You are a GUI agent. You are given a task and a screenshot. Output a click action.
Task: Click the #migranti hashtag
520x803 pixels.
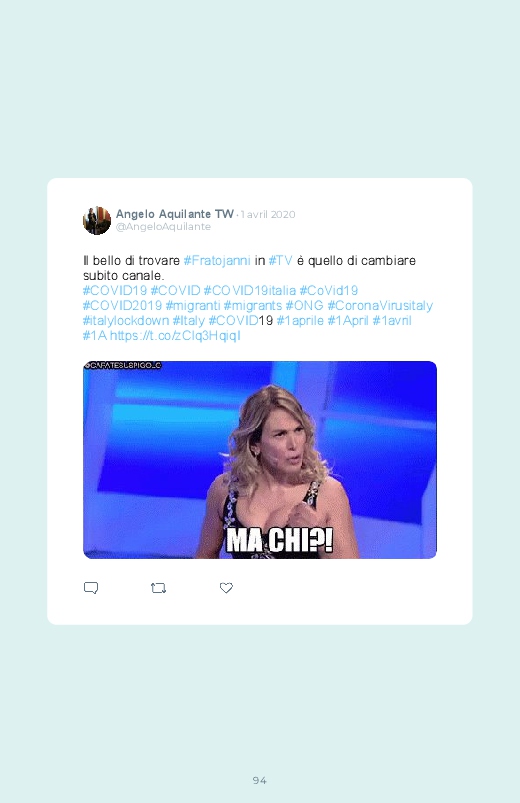pyautogui.click(x=193, y=306)
